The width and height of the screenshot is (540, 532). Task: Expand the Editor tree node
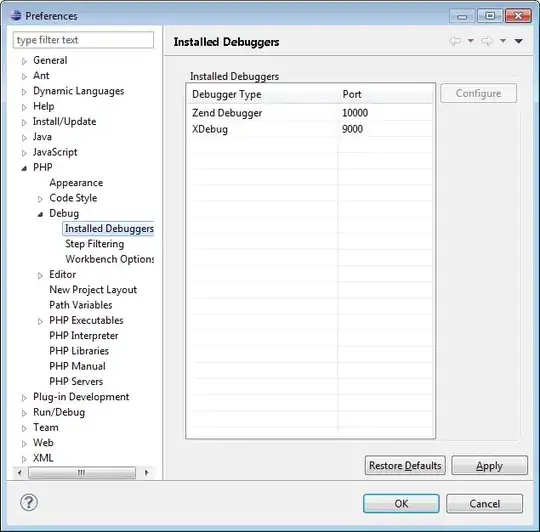[40, 275]
